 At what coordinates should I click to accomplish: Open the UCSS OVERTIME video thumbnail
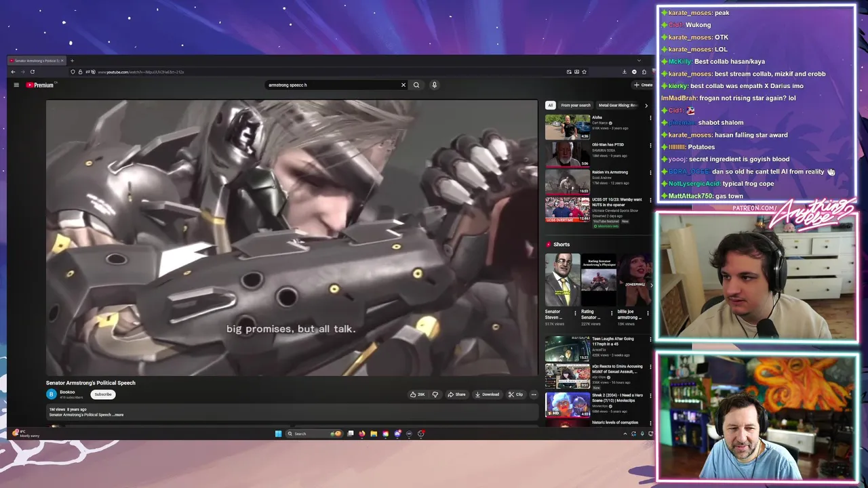pyautogui.click(x=568, y=209)
